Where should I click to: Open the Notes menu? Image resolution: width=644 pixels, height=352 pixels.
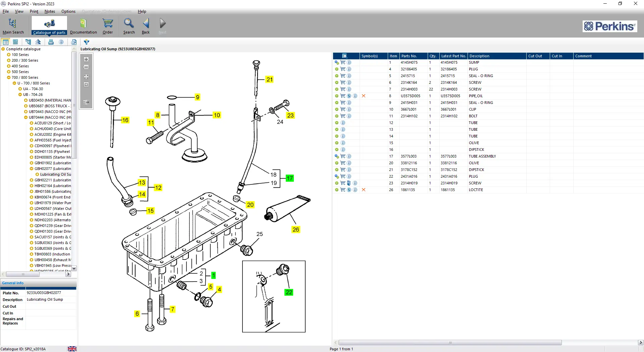(x=50, y=11)
